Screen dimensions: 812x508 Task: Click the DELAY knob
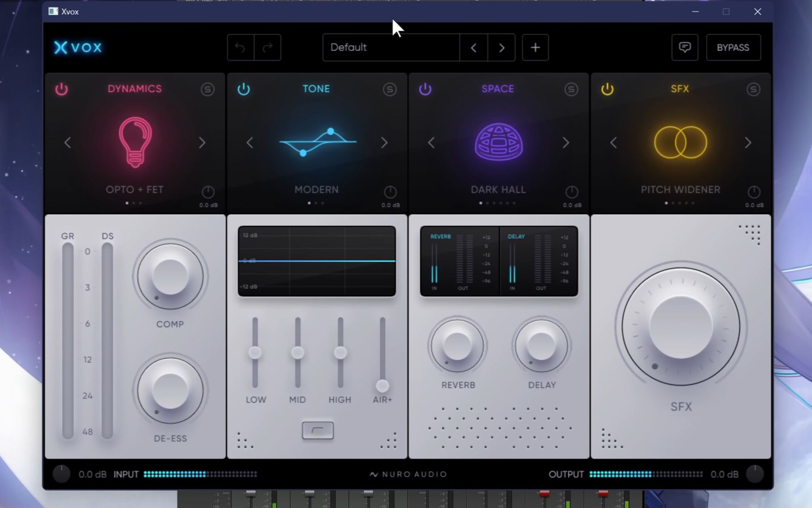pyautogui.click(x=541, y=345)
